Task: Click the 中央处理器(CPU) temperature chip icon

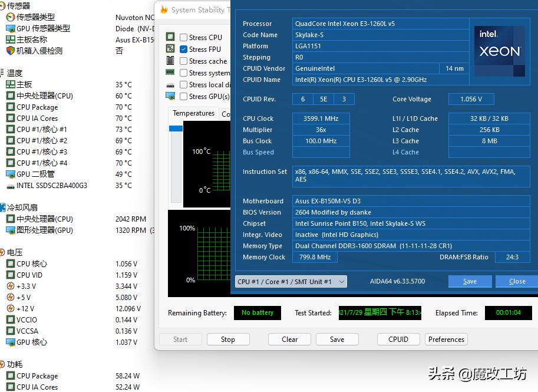Action: point(11,95)
